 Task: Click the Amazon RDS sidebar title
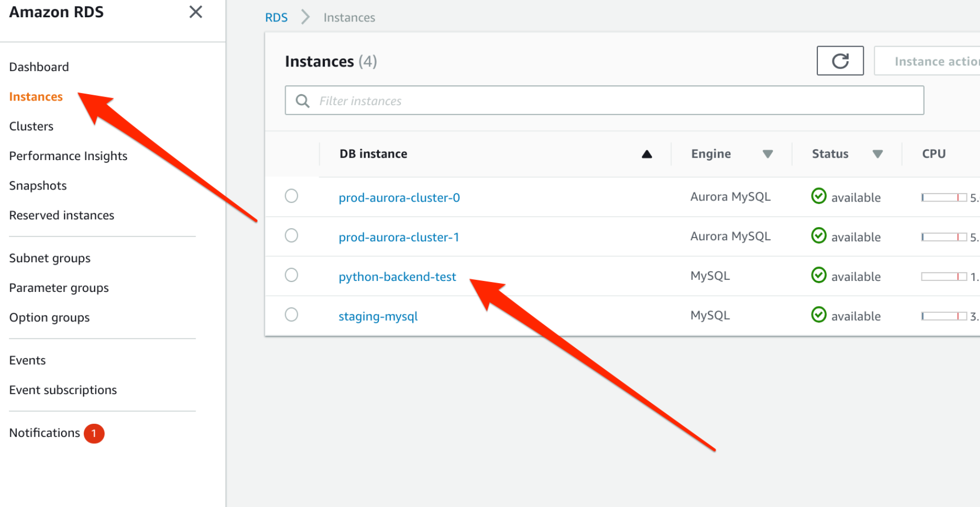57,12
